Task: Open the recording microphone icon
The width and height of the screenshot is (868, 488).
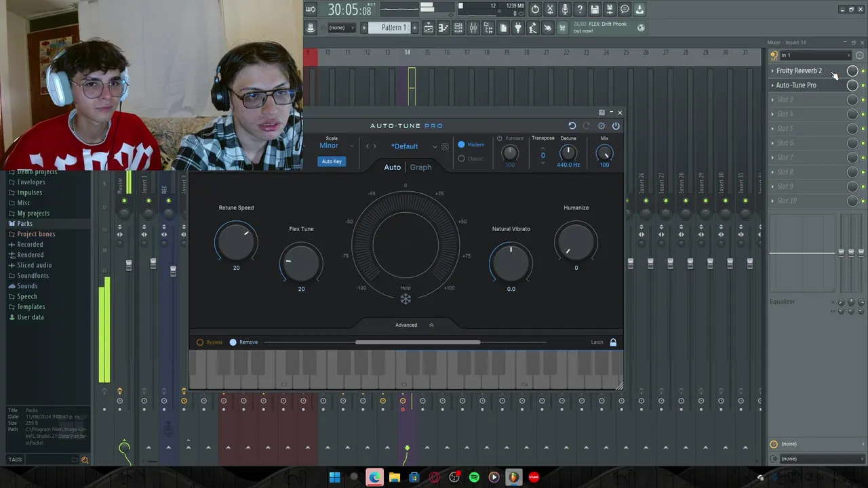Action: (565, 9)
